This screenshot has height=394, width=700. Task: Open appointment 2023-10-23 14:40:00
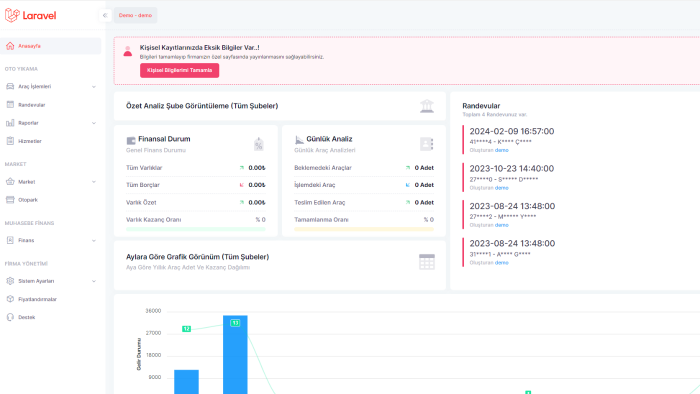[512, 169]
